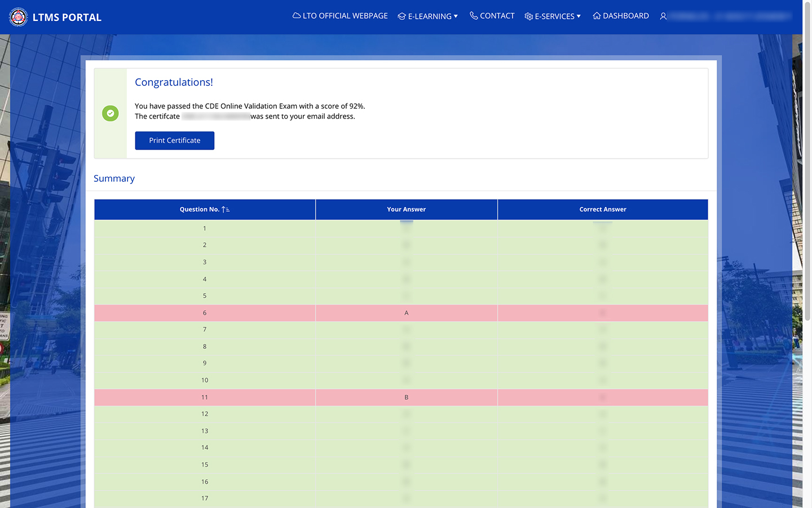Click the Your Answer column header
Screen dimensions: 812x508
406,209
